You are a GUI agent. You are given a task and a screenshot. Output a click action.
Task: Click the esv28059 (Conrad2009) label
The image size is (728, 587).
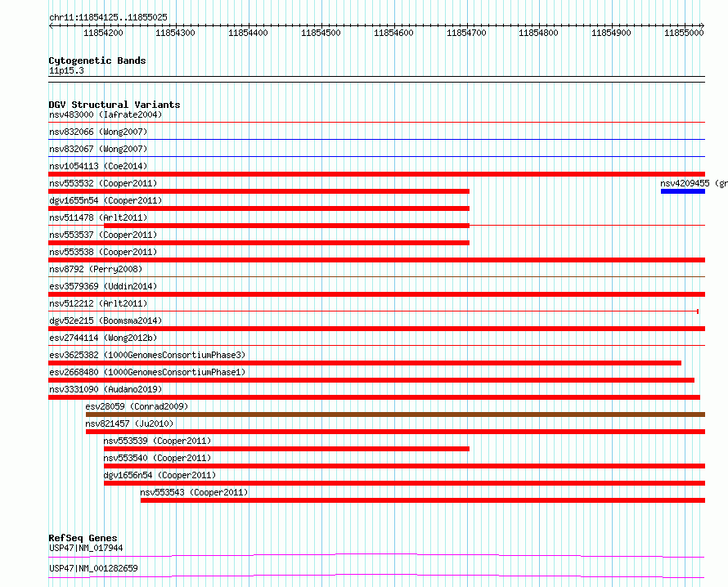pos(137,406)
